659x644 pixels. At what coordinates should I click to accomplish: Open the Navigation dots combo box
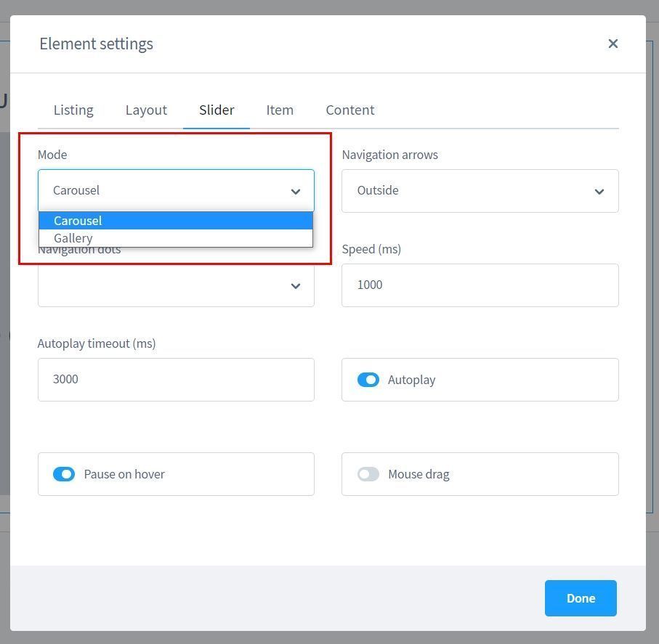click(176, 285)
